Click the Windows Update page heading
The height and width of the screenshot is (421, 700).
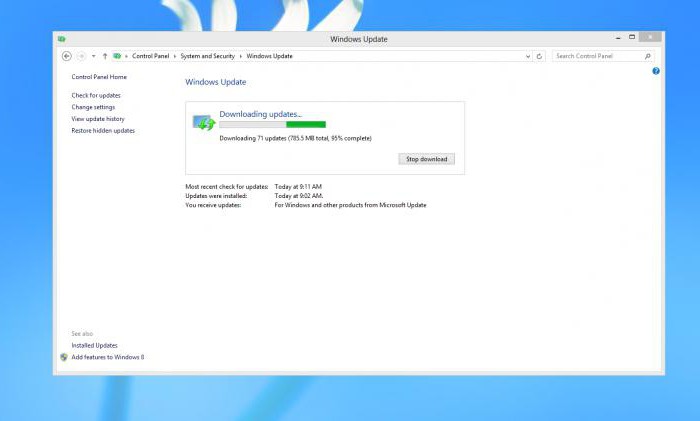(216, 82)
